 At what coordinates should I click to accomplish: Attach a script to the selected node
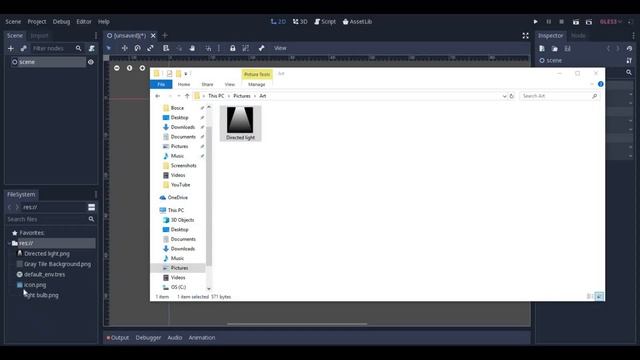click(x=92, y=49)
